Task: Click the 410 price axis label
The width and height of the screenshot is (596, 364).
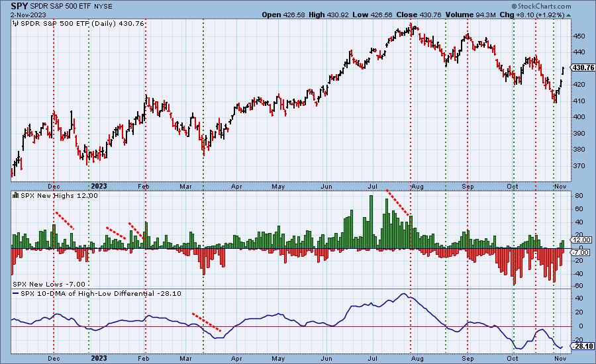Action: coord(579,101)
